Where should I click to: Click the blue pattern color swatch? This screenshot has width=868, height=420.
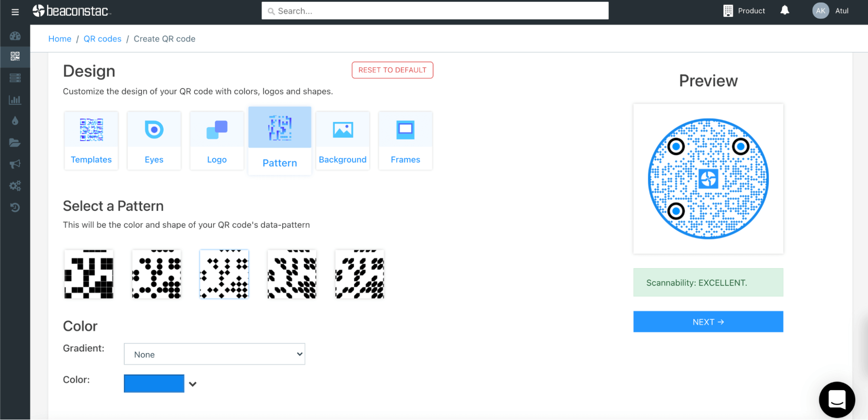[x=154, y=384]
